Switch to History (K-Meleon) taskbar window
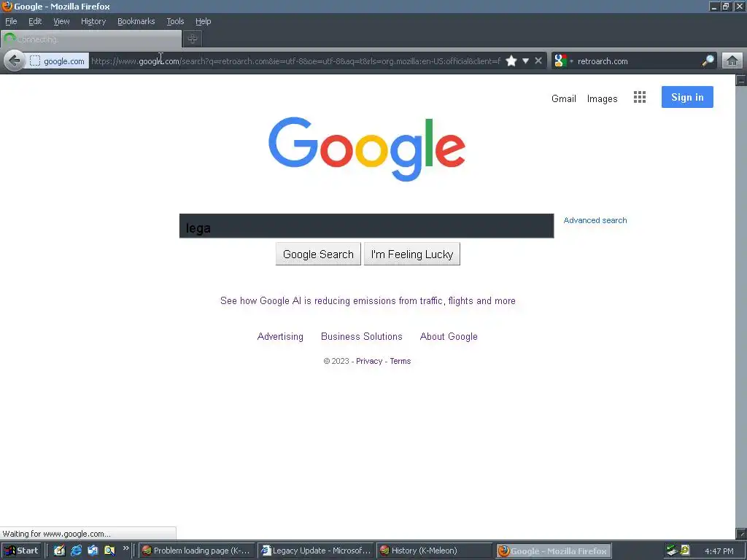 [x=435, y=551]
